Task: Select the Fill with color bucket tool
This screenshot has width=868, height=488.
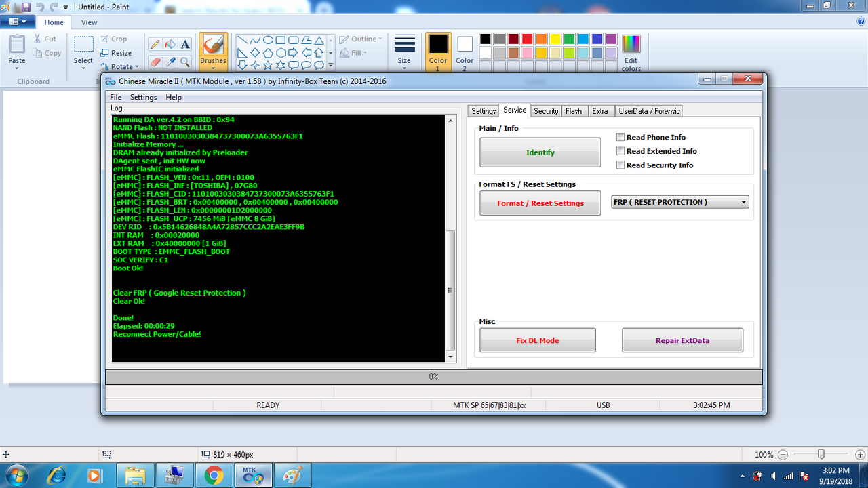Action: click(x=170, y=45)
